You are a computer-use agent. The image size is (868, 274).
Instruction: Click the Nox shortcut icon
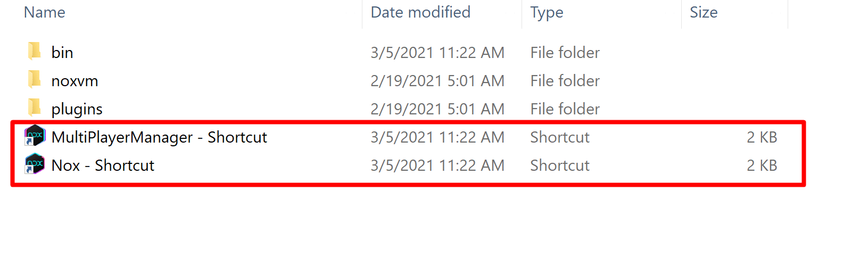point(35,164)
